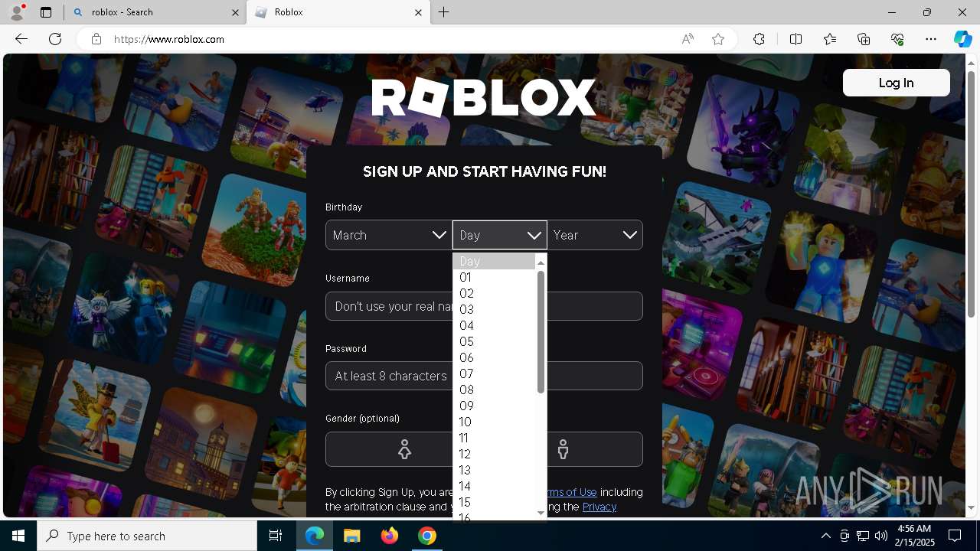Switch to the roblox - Search tab

pyautogui.click(x=155, y=12)
